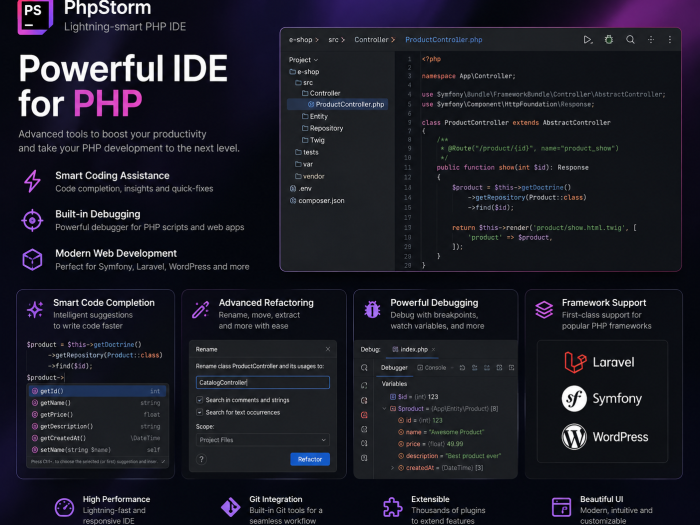Select the Repository folder in project tree
Viewport: 700px width, 525px height.
click(322, 128)
